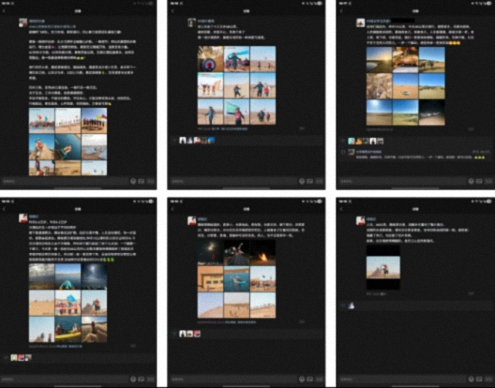Viewport: 495px width, 388px height.
Task: Open the runner holding green flag thumbnail
Action: pos(236,112)
